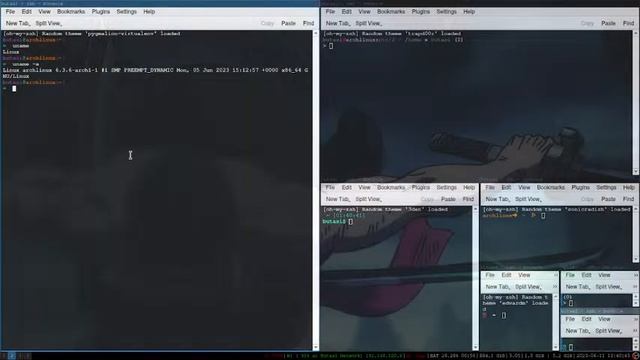Open Edit menu in sonicradish theme Konsole
Image resolution: width=640 pixels, height=360 pixels.
(506, 187)
